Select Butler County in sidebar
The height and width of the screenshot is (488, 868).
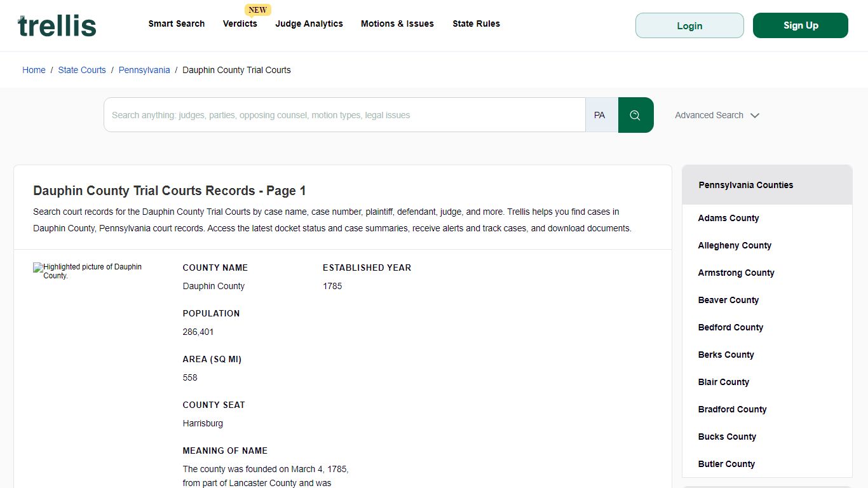tap(727, 464)
